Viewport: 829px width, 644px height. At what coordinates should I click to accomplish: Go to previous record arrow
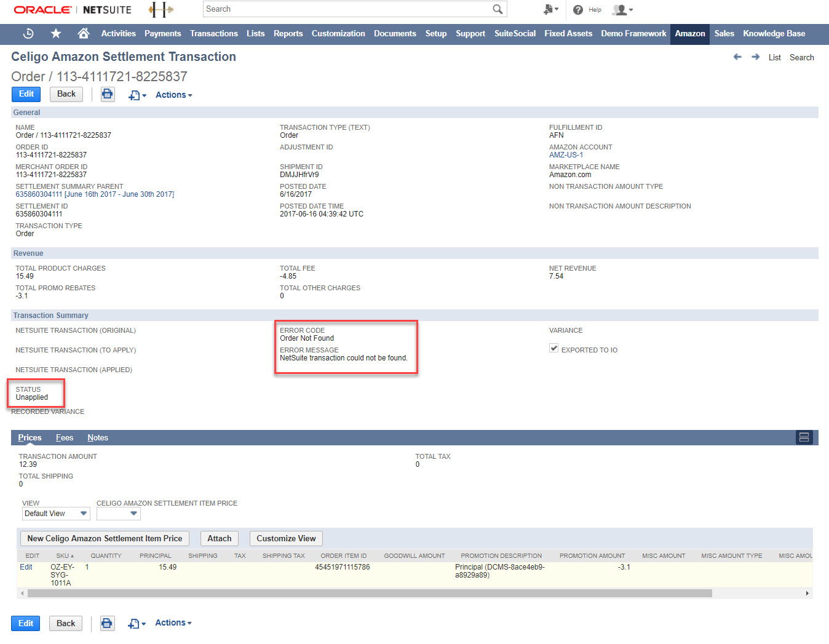pos(737,57)
